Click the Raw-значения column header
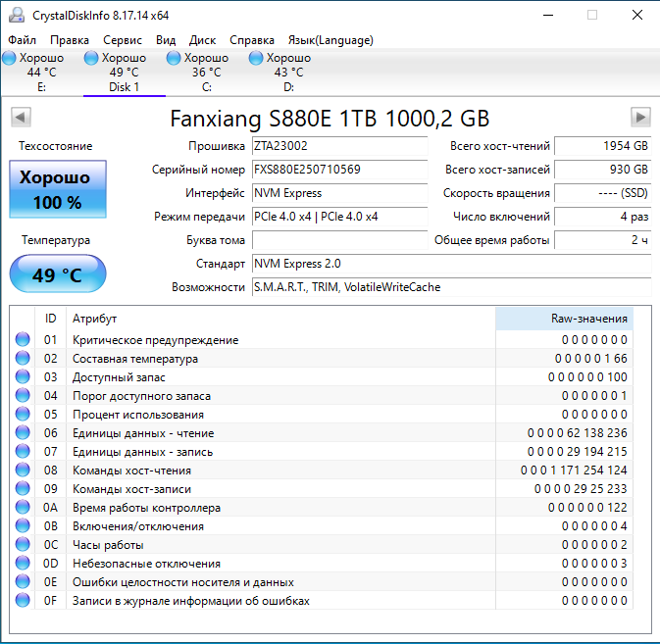Image resolution: width=660 pixels, height=644 pixels. point(563,319)
